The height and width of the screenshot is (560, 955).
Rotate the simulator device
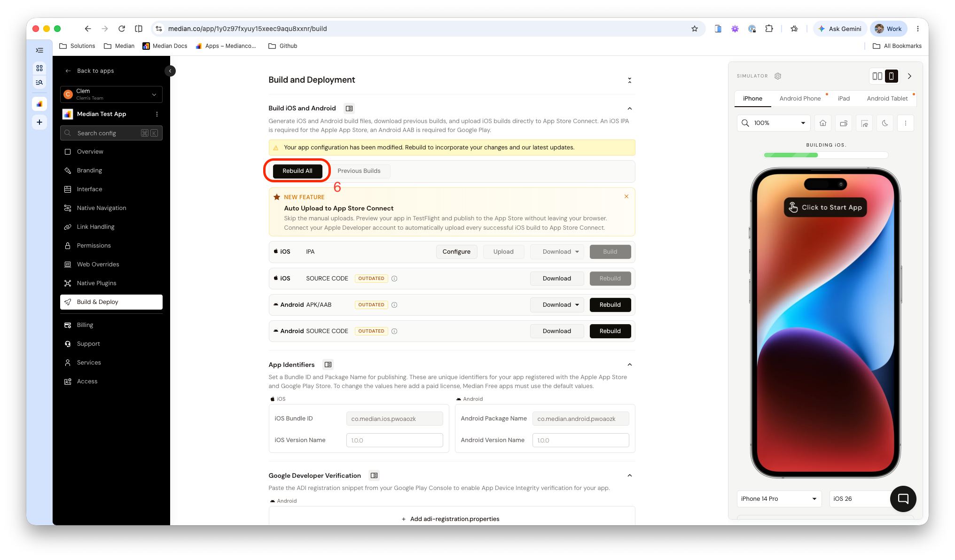click(x=844, y=123)
